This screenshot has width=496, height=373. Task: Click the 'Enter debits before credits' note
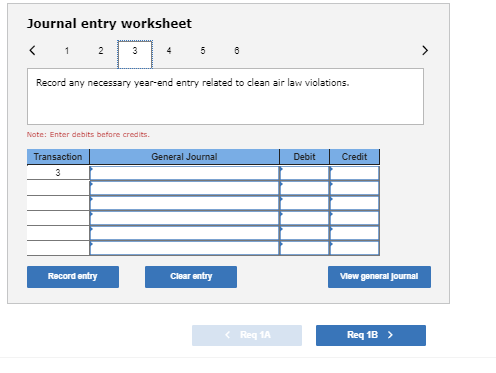point(88,134)
